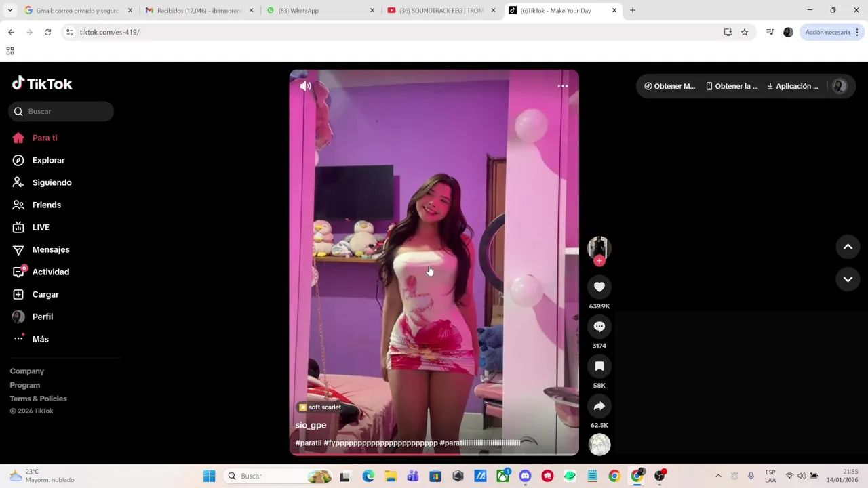The width and height of the screenshot is (868, 488).
Task: Open the media controls icon in the toolbar
Action: (770, 32)
